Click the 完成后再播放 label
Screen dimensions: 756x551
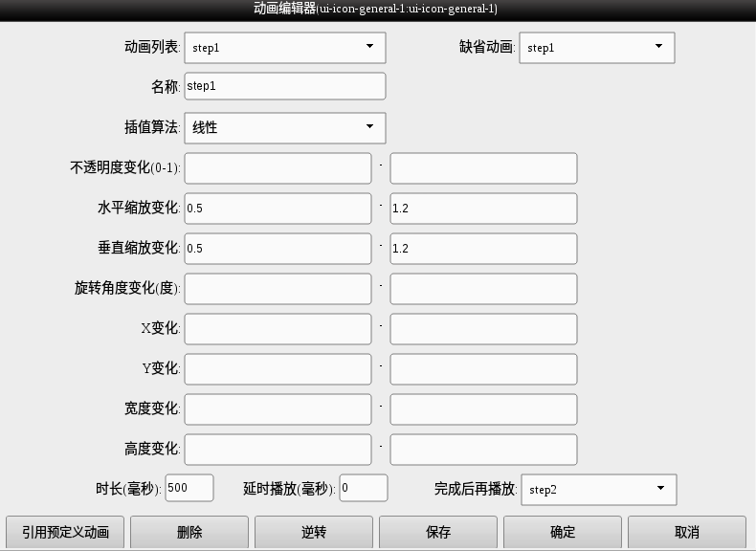pos(476,489)
